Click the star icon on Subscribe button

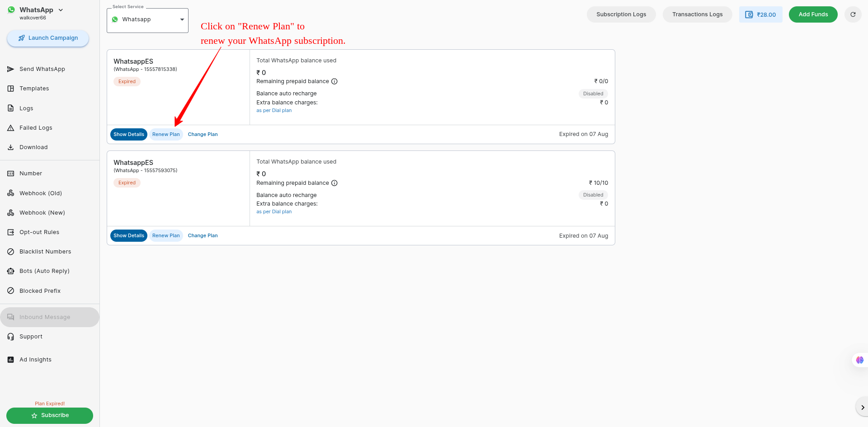(34, 416)
